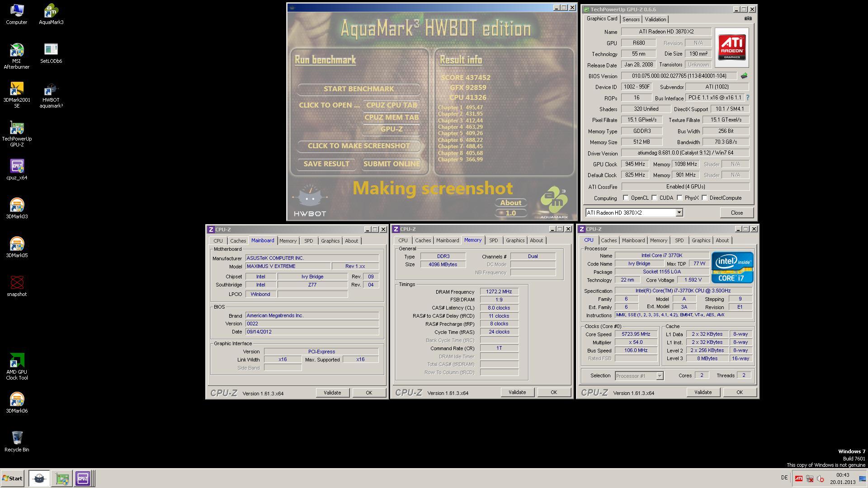This screenshot has width=868, height=488.
Task: Click the GPU-Z Name field
Action: (666, 32)
